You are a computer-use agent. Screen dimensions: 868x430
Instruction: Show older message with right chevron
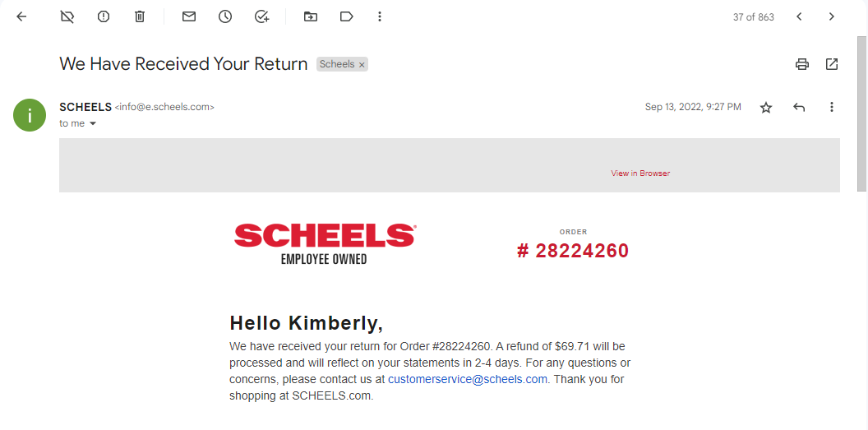[x=832, y=16]
